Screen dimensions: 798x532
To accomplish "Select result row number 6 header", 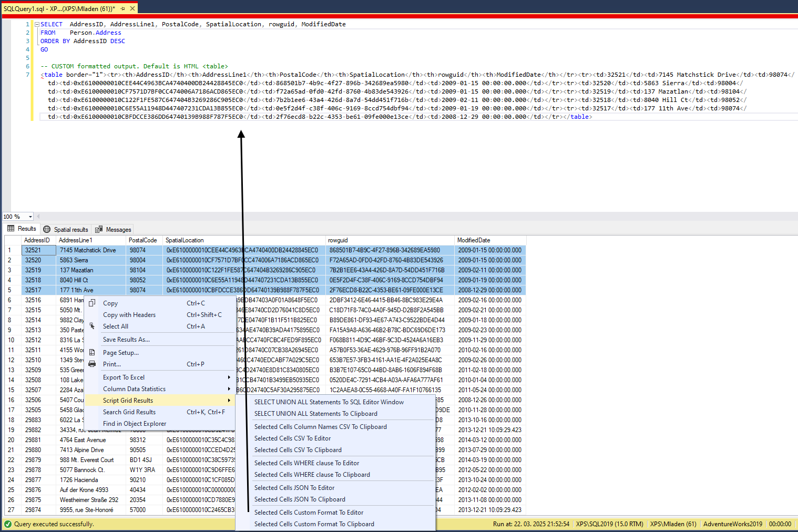I will [13, 300].
